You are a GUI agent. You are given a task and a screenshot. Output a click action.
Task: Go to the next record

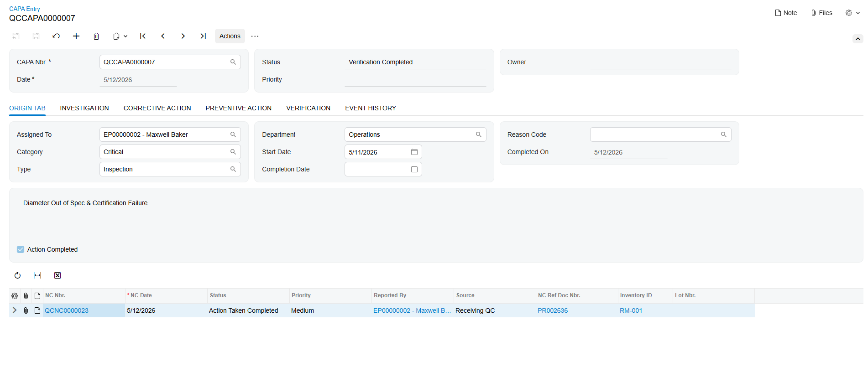coord(183,36)
